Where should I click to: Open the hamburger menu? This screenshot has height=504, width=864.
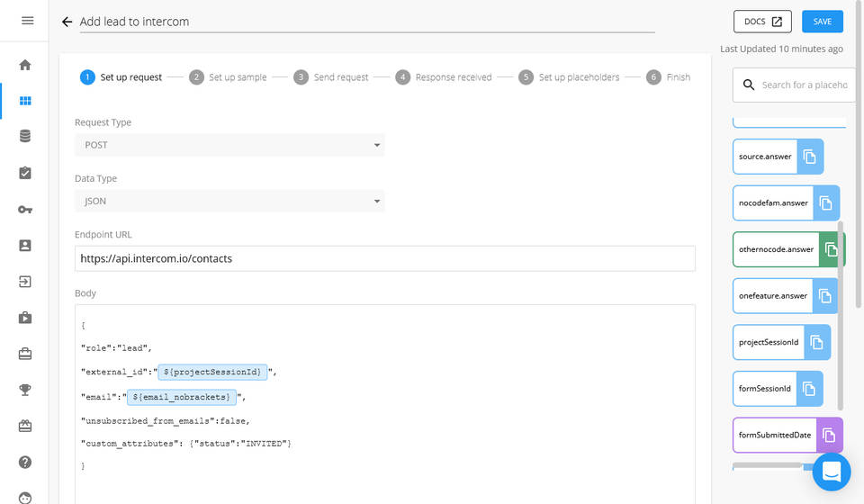point(27,21)
